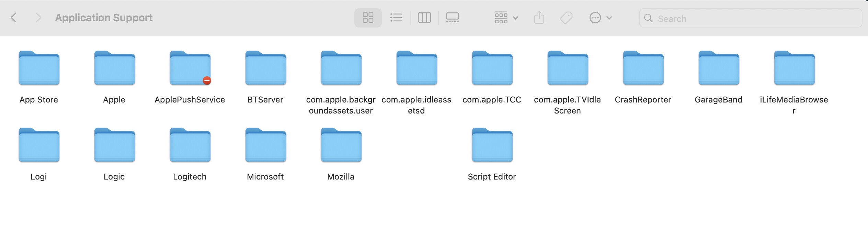Select the BTServer folder icon
Viewport: 868px width, 249px height.
tap(266, 68)
